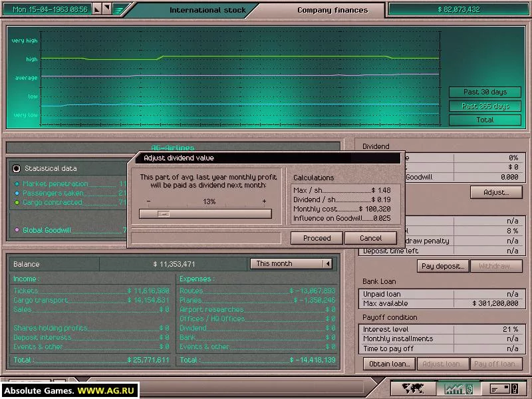Toggle Global Goodwill graph line

click(17, 230)
